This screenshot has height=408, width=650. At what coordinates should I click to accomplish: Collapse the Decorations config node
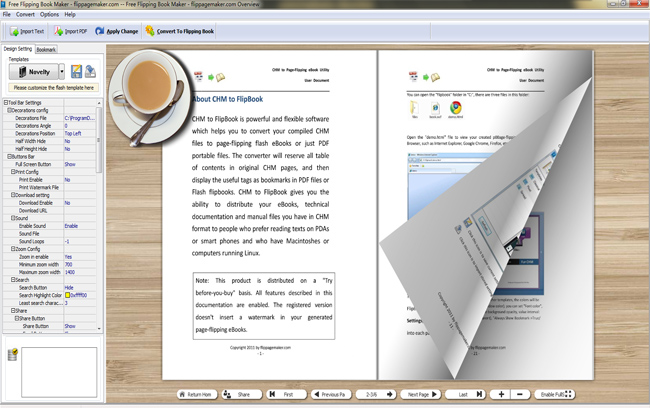[x=9, y=110]
